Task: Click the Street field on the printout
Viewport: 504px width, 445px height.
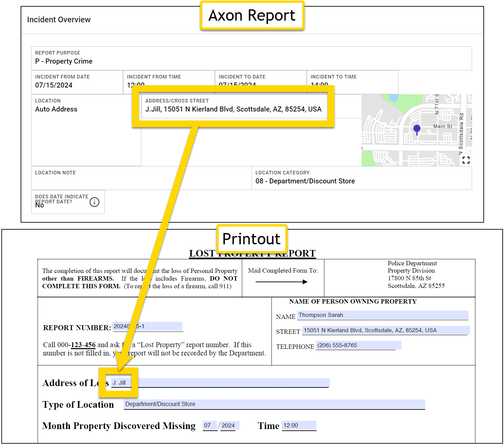Action: point(385,331)
